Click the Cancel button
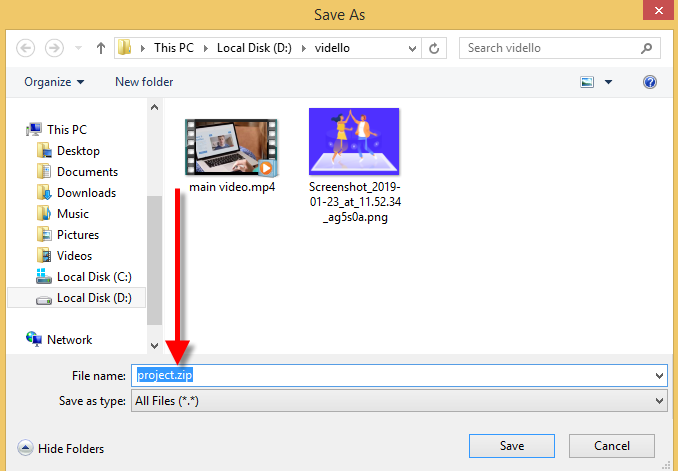The height and width of the screenshot is (471, 678). 612,446
